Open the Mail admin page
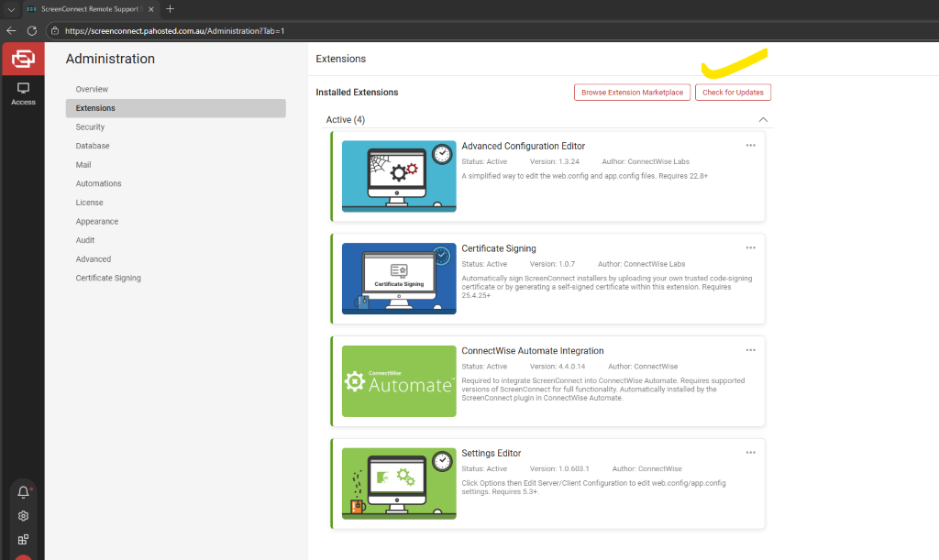The width and height of the screenshot is (939, 560). [x=83, y=165]
